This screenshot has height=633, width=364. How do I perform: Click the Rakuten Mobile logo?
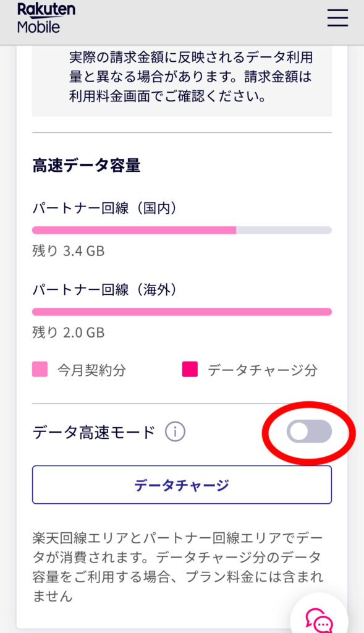[46, 18]
